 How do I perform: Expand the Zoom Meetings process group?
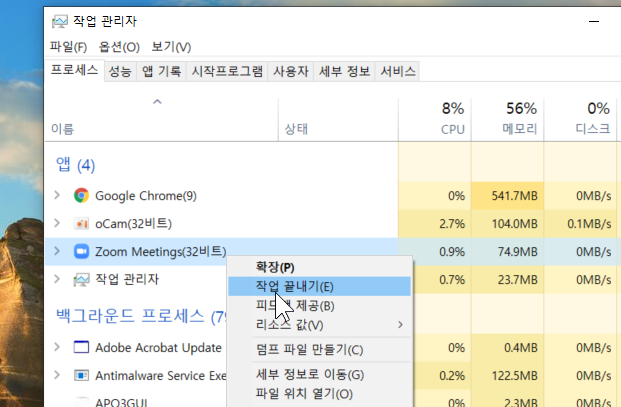[x=57, y=251]
